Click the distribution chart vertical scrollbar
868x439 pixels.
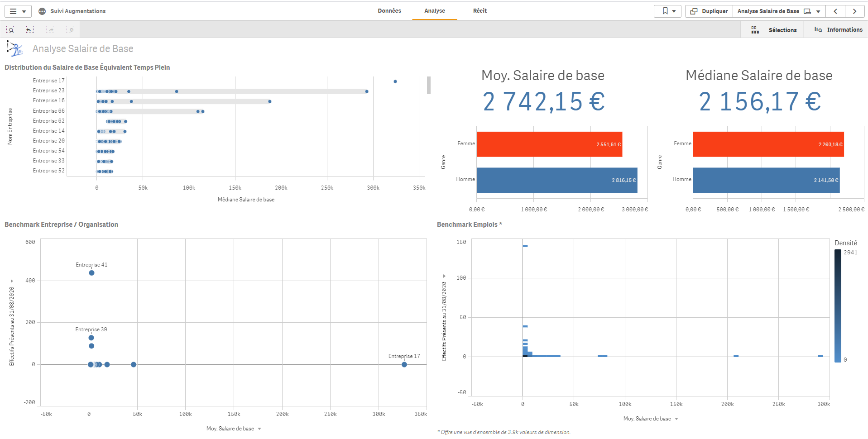tap(428, 86)
